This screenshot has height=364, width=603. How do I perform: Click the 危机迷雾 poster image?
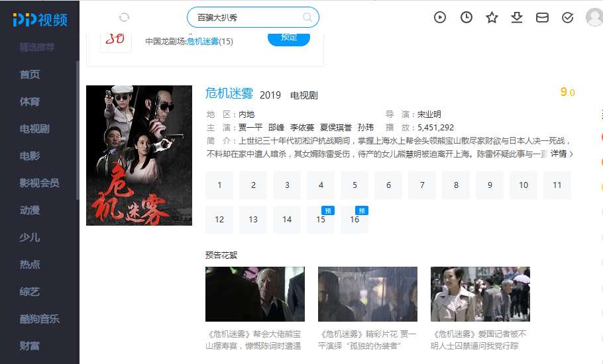tap(139, 156)
